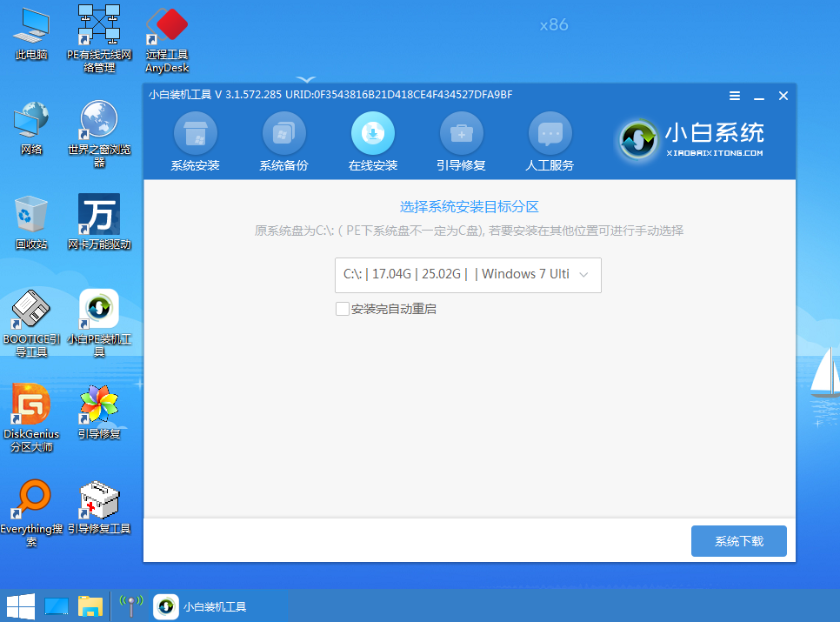Image resolution: width=840 pixels, height=622 pixels.
Task: Launch 小白PE装机工具 desktop shortcut
Action: pyautogui.click(x=99, y=324)
